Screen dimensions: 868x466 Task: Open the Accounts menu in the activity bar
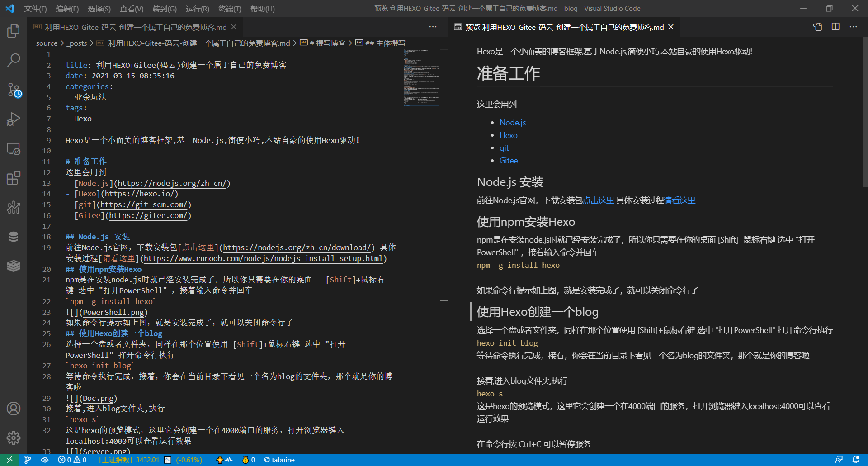tap(14, 409)
